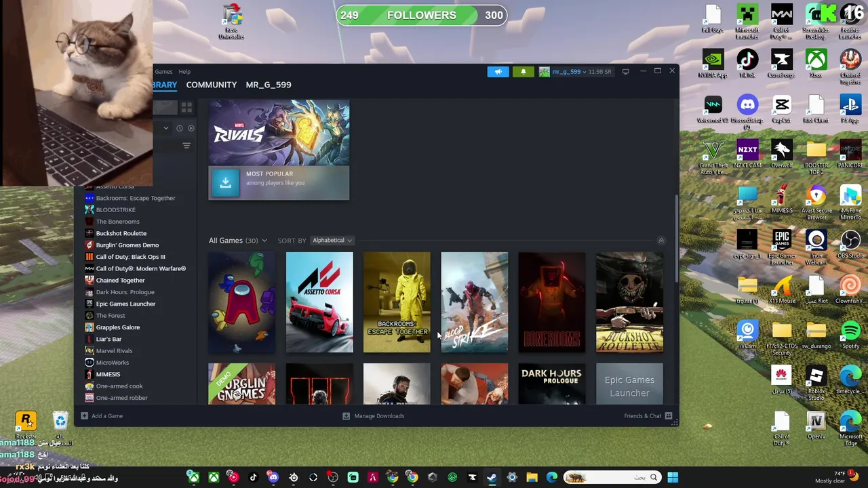868x488 pixels.
Task: Open File Explorer from the taskbar
Action: tap(532, 477)
